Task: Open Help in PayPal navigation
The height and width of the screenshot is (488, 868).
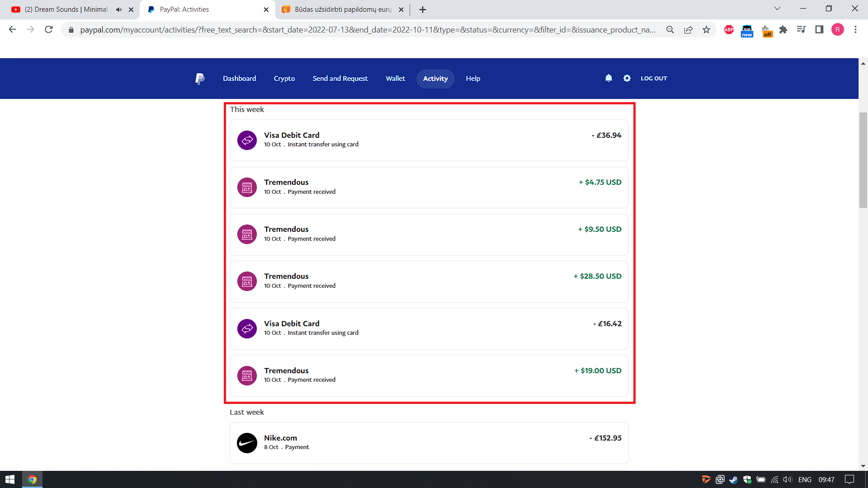Action: click(x=473, y=79)
